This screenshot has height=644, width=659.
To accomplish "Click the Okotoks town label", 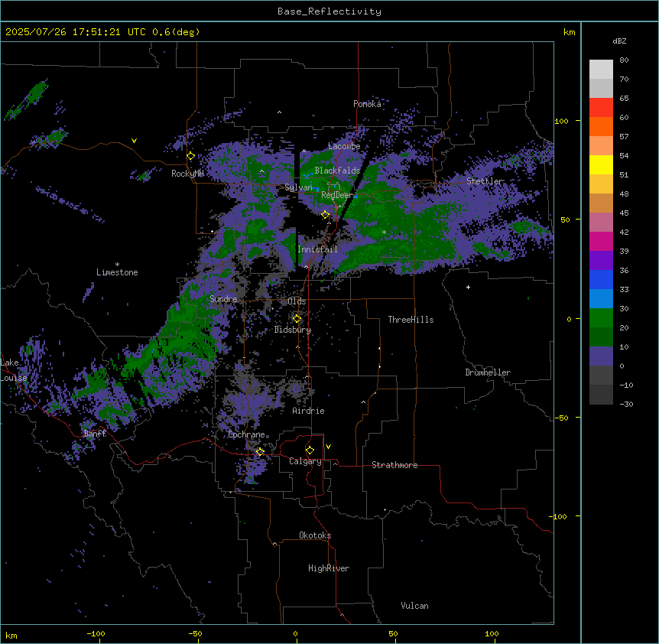I will click(x=315, y=535).
